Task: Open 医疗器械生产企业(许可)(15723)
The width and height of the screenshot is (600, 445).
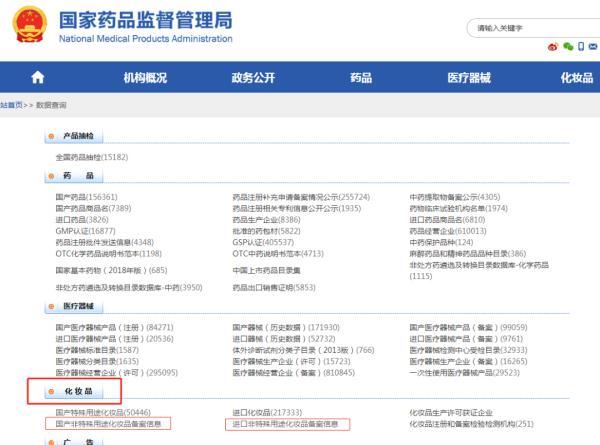Action: click(x=291, y=362)
